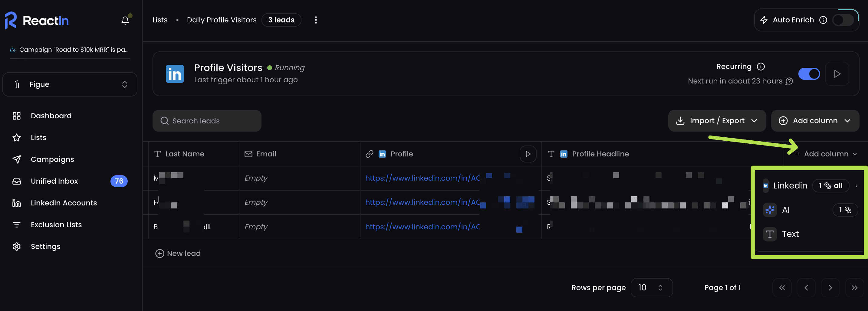Click the LinkedIn Profile Visitors logo
The image size is (868, 311).
[175, 74]
